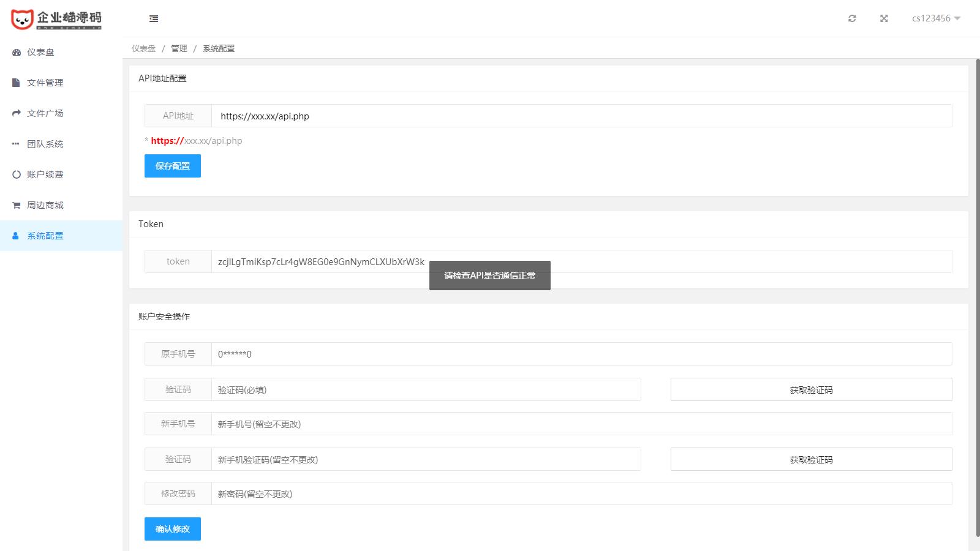Toggle the sidebar collapse menu icon
The image size is (980, 551).
click(x=154, y=19)
